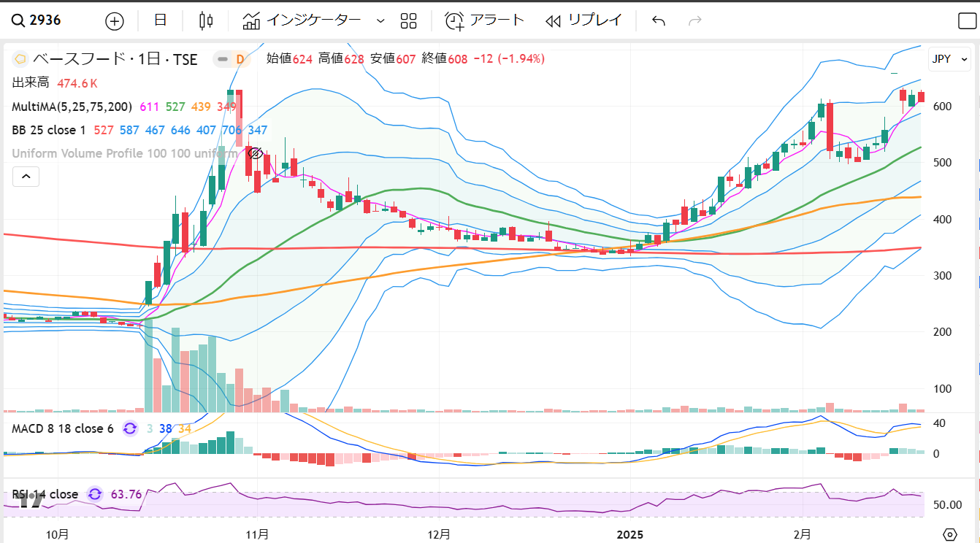Click the 10月 time axis label
Viewport: 980px width, 543px height.
click(57, 534)
